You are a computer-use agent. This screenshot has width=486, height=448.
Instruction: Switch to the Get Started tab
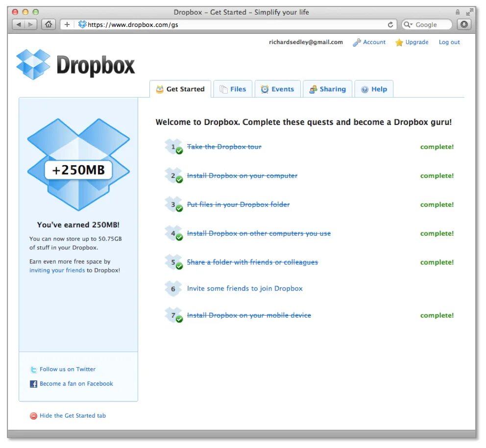tap(180, 89)
